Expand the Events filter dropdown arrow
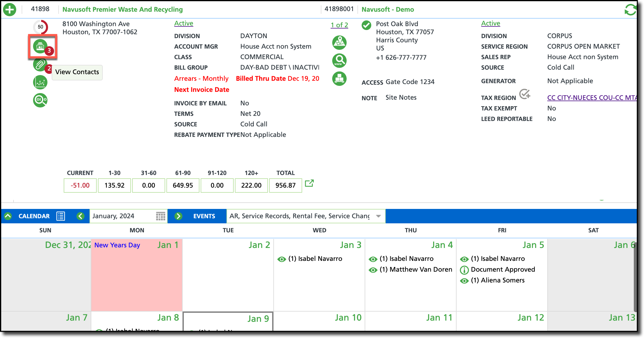The image size is (644, 338). 378,216
